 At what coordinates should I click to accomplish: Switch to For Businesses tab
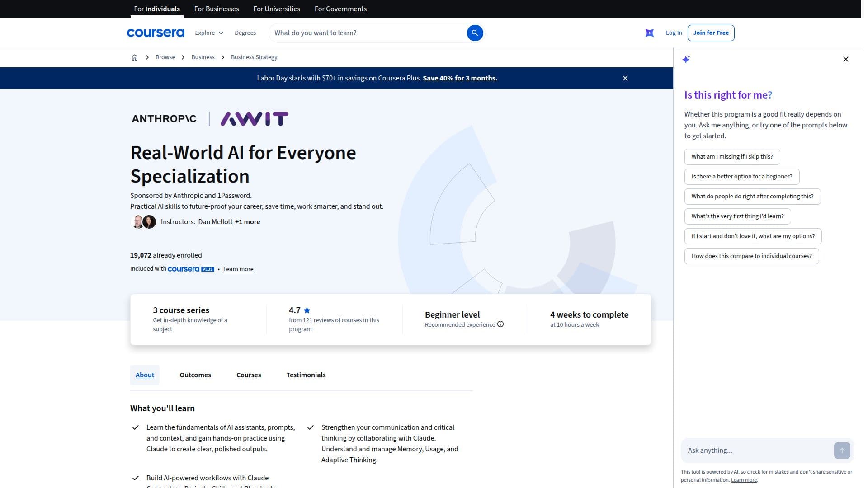pos(217,9)
